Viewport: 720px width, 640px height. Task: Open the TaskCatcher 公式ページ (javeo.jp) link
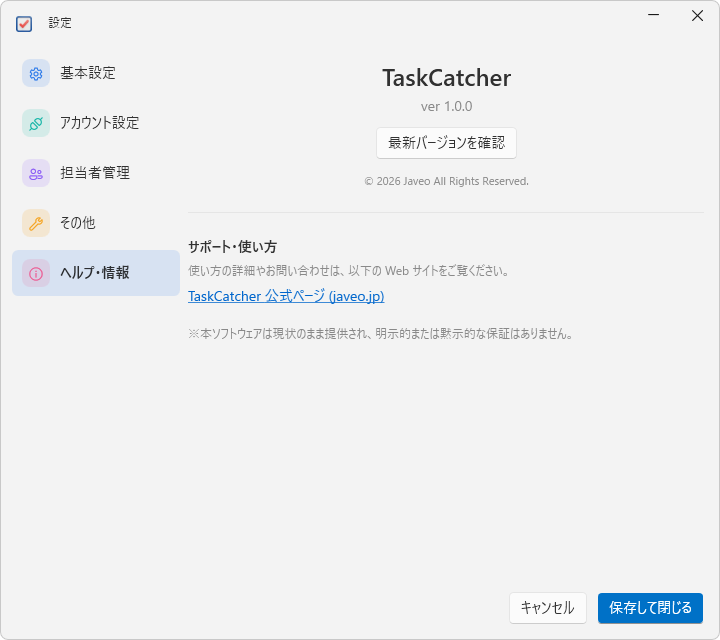(286, 296)
